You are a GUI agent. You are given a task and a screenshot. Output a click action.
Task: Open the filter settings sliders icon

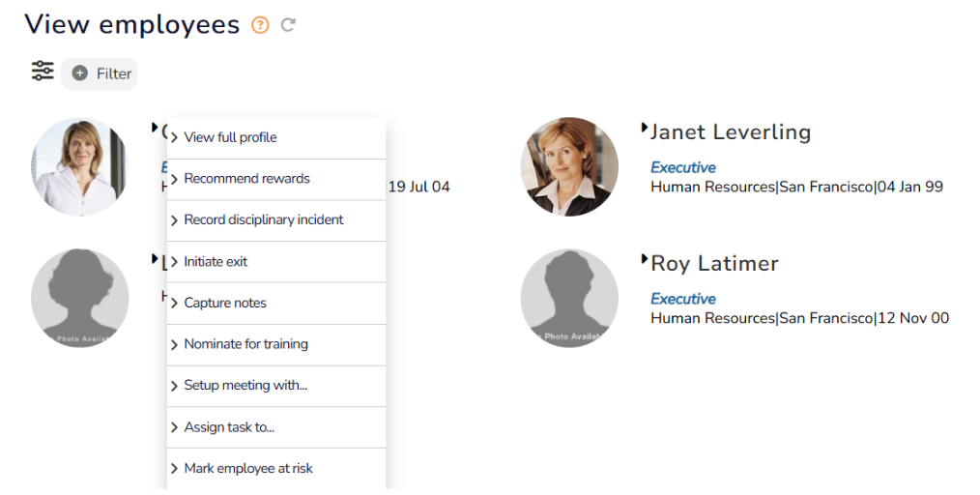(x=43, y=72)
